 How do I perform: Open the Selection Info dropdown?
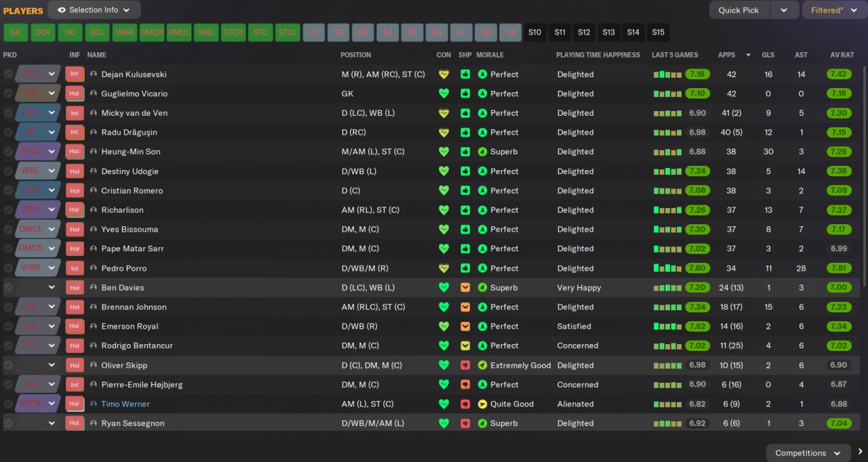click(x=94, y=10)
